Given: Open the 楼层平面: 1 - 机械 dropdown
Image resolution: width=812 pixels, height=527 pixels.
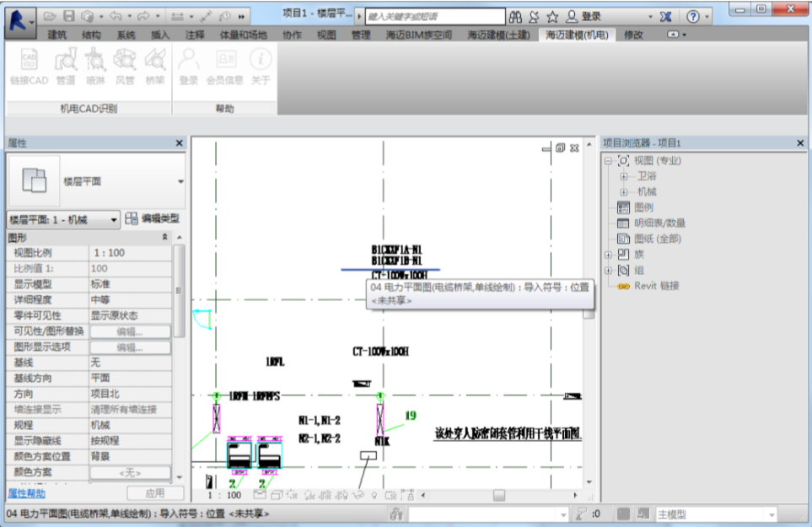Looking at the screenshot, I should 63,220.
